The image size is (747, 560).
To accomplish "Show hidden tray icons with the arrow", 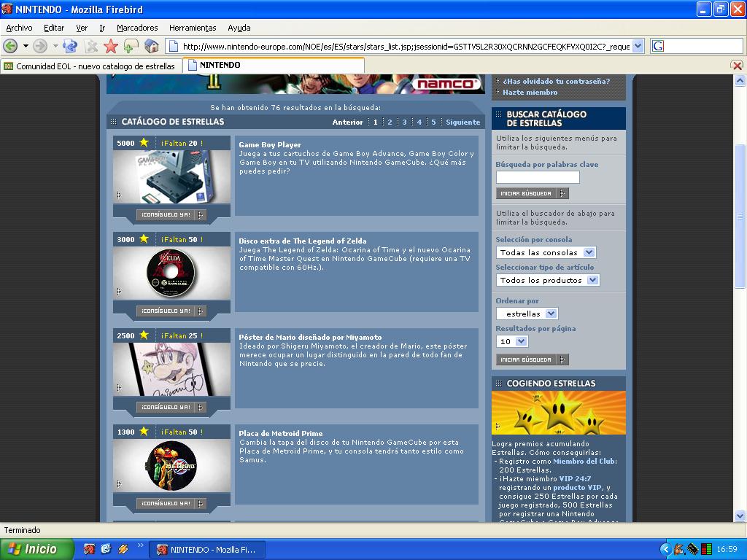I will (665, 549).
